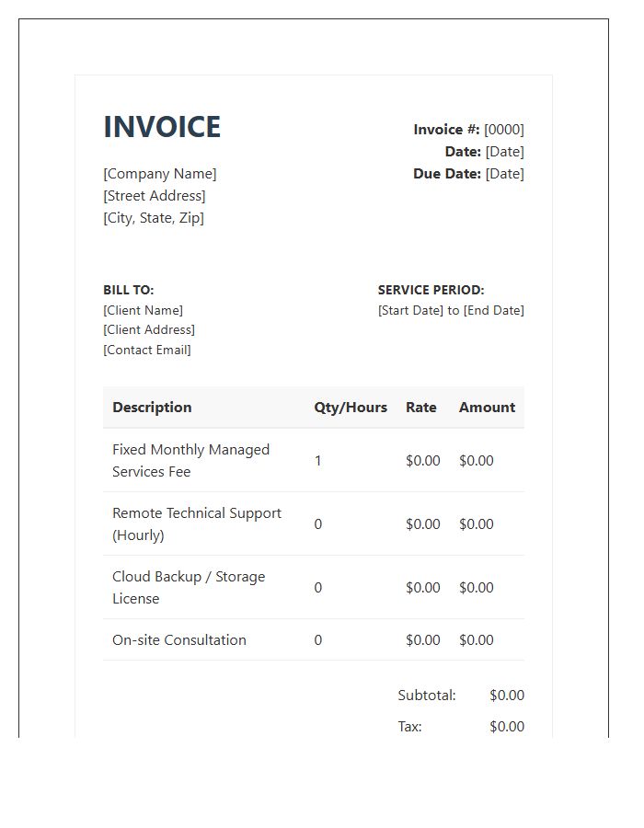The image size is (644, 828).
Task: Click the rate for On-site Consultation
Action: click(423, 640)
